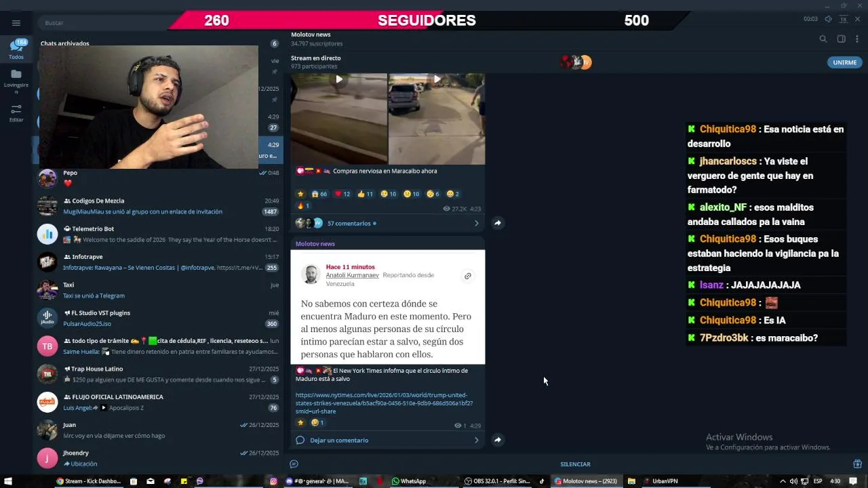Add star reaction on NYT post
This screenshot has height=488, width=868.
[x=300, y=423]
